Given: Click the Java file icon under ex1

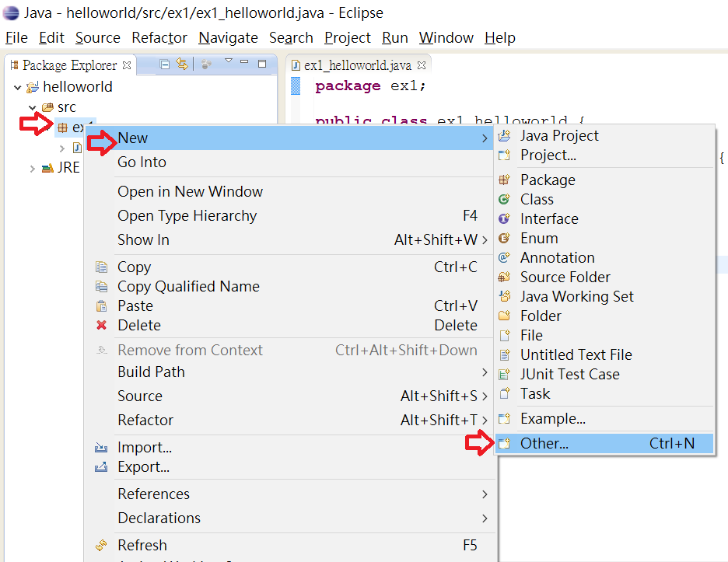Looking at the screenshot, I should pyautogui.click(x=77, y=148).
